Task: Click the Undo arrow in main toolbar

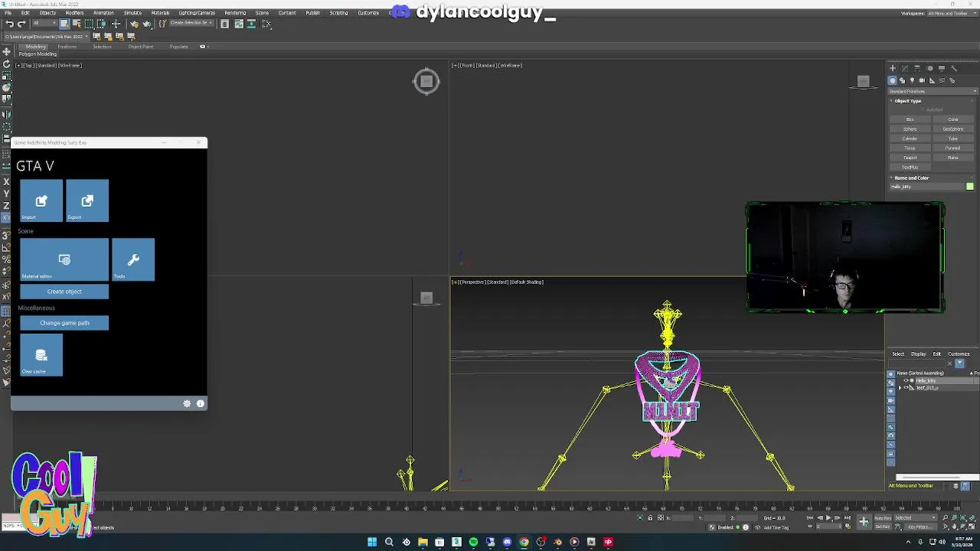Action: (x=9, y=24)
